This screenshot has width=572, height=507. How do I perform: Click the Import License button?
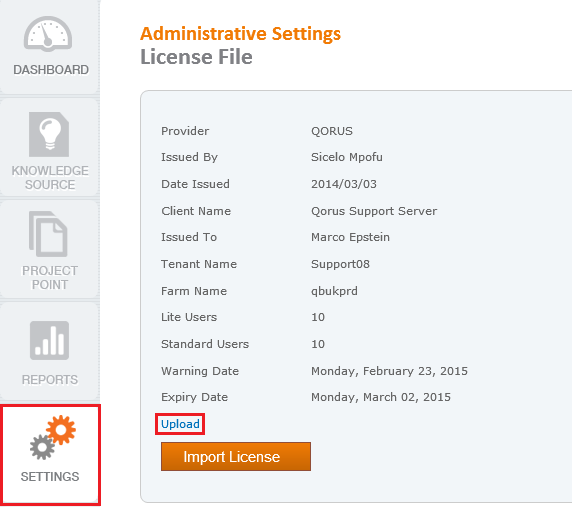[x=236, y=456]
